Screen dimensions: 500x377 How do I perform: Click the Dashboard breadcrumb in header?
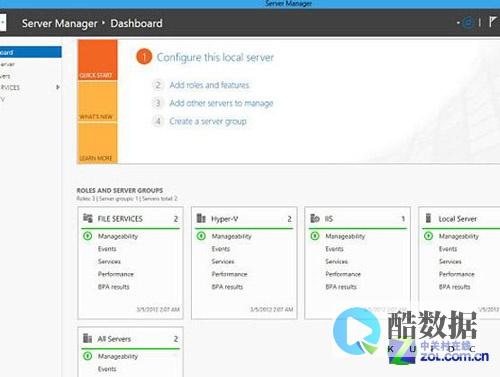click(x=136, y=23)
